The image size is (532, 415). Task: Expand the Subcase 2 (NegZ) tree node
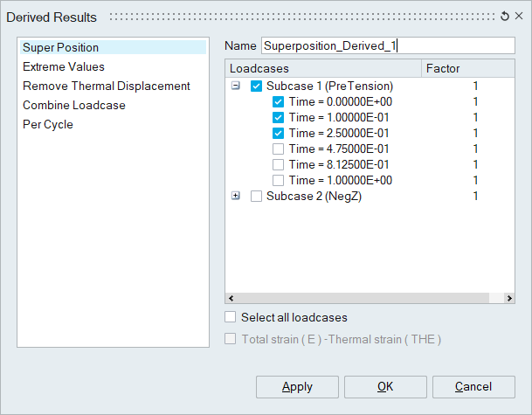(x=236, y=196)
